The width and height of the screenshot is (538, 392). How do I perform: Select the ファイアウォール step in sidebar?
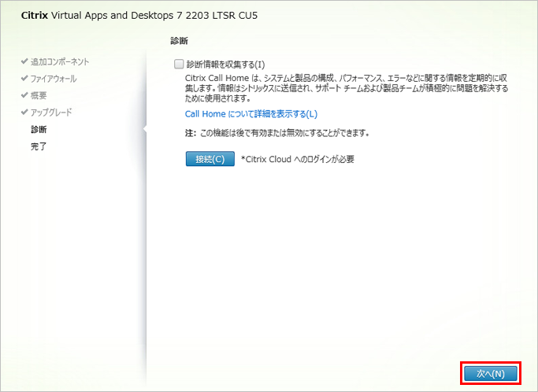tap(54, 79)
